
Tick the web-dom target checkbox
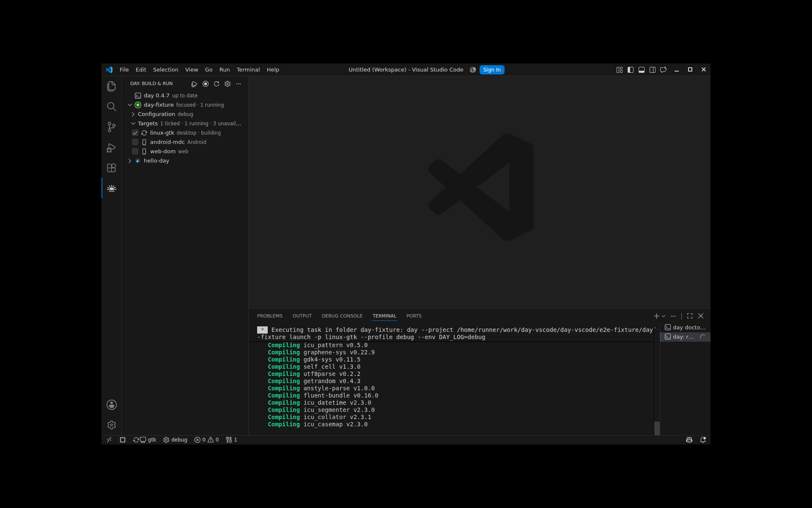point(135,152)
